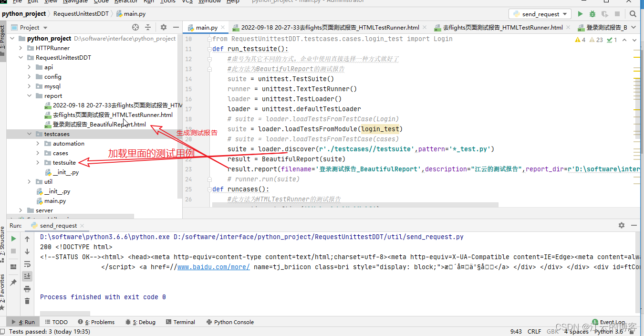Screen dimensions: 644x336
Task: Show hidden editor tabs dropdown
Action: [633, 28]
